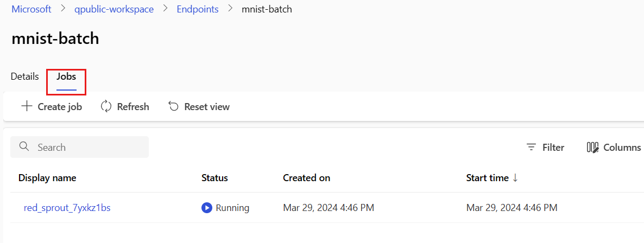This screenshot has width=644, height=243.
Task: Click the Start time sort arrow
Action: pyautogui.click(x=515, y=178)
